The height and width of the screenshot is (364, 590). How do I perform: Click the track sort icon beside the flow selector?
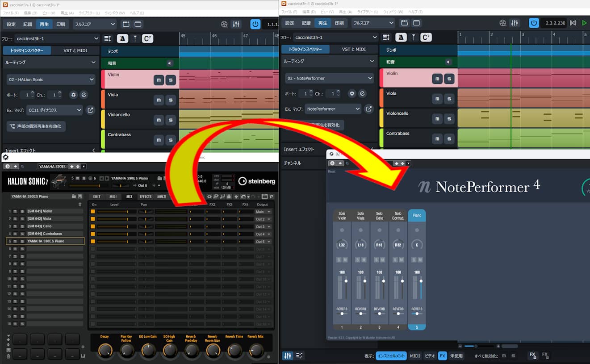click(x=106, y=38)
